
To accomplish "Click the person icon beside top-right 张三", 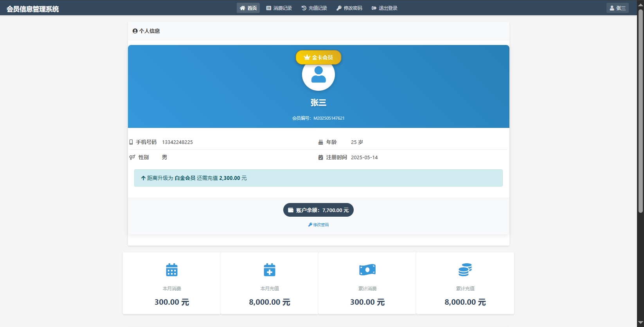I will coord(612,8).
